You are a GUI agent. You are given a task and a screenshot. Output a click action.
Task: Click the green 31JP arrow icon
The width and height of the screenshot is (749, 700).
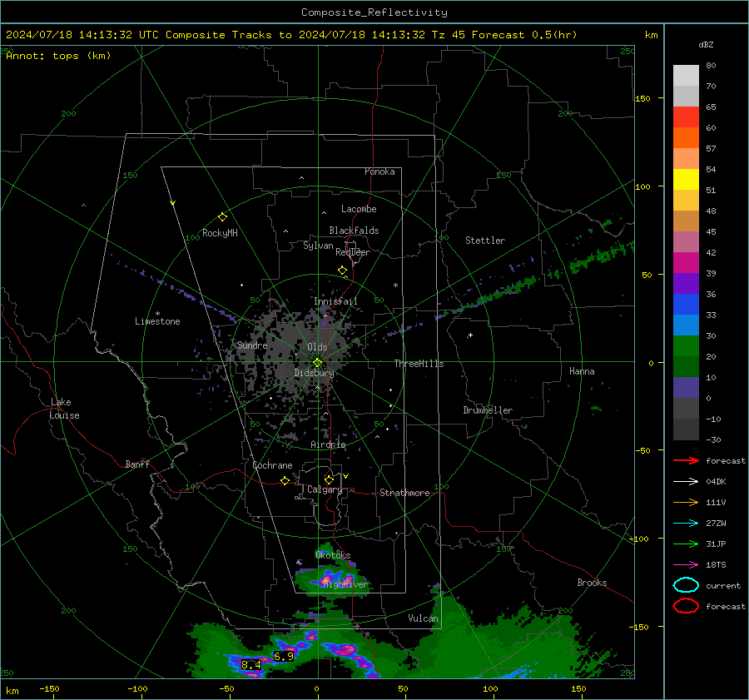686,544
